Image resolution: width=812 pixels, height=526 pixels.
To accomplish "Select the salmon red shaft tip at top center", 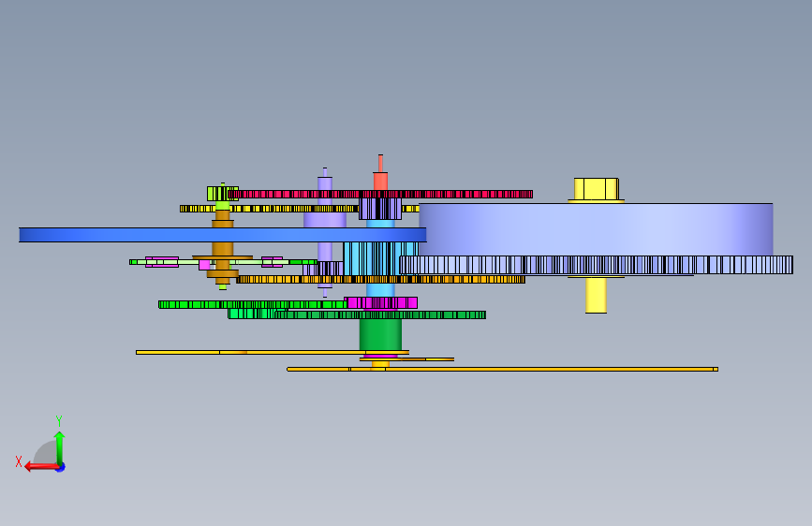I will (x=380, y=172).
